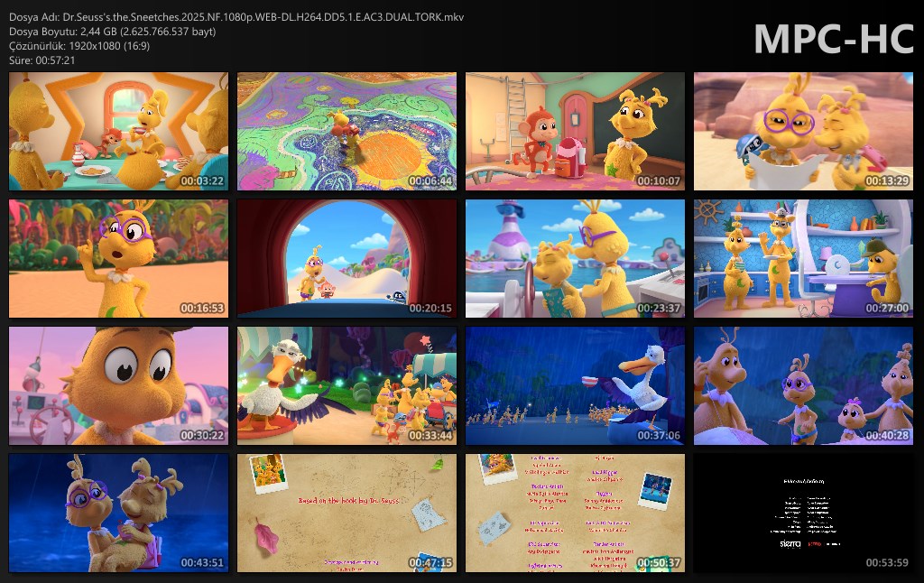
Task: Click the 'Based on the book' credits thumbnail
Action: (x=346, y=514)
